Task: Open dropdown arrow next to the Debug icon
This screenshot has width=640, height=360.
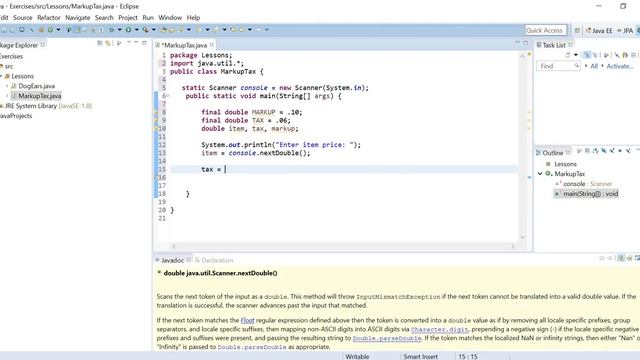Action: pos(120,30)
